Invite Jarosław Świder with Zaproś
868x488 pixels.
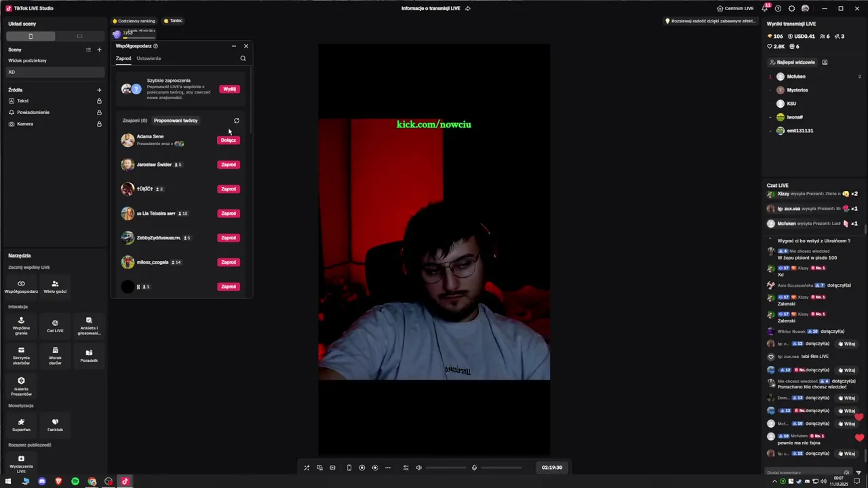(x=229, y=165)
